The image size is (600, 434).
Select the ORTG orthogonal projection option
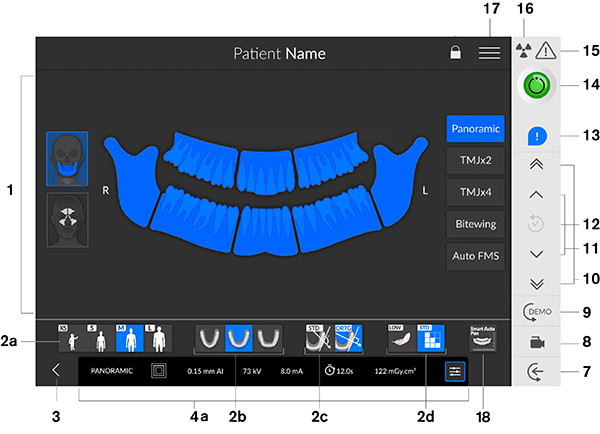(x=348, y=338)
